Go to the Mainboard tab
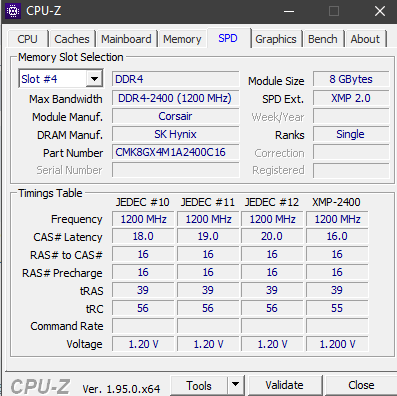 coord(126,39)
